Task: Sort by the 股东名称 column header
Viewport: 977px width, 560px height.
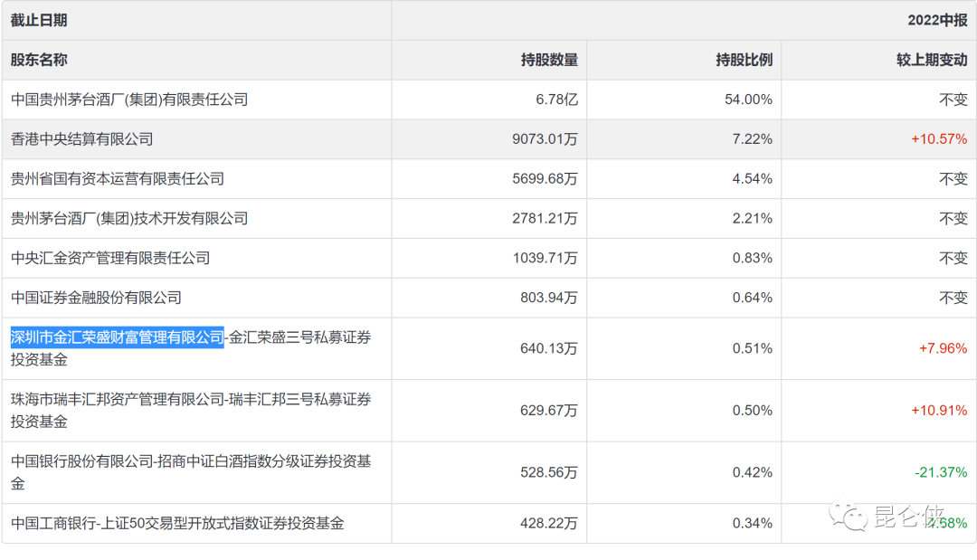Action: [x=39, y=60]
